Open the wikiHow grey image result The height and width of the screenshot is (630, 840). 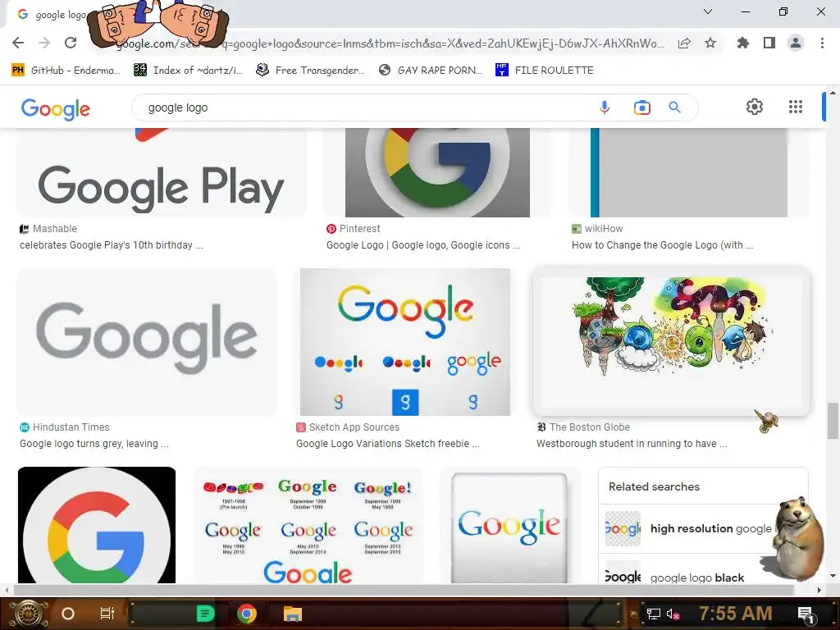coord(689,172)
